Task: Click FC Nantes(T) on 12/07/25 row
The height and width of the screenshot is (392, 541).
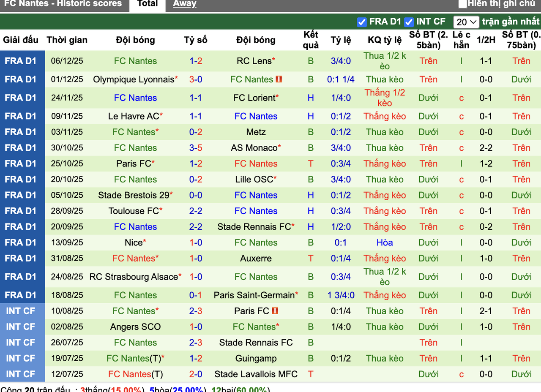Action: point(135,374)
